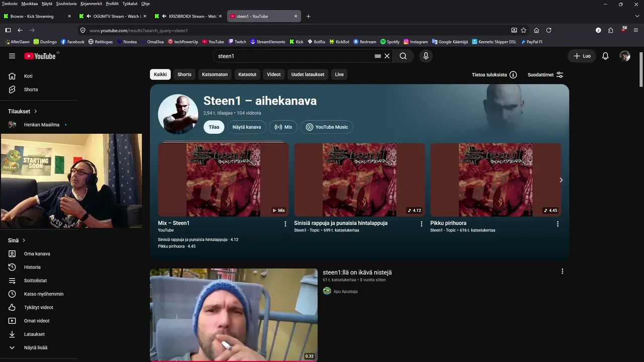Image resolution: width=644 pixels, height=362 pixels.
Task: Open YouTube notifications bell
Action: (x=605, y=56)
